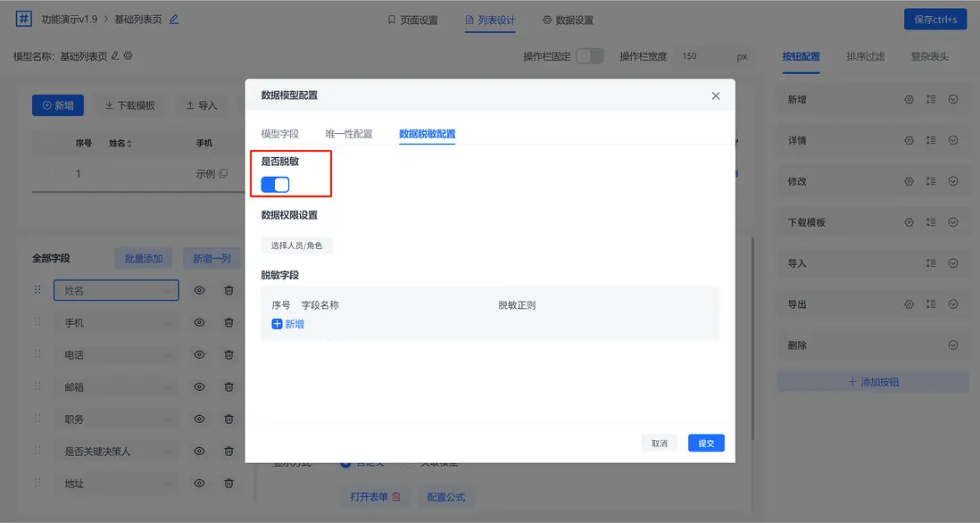Submit the dialog via 提交 button
Image resolution: width=980 pixels, height=523 pixels.
[x=705, y=443]
